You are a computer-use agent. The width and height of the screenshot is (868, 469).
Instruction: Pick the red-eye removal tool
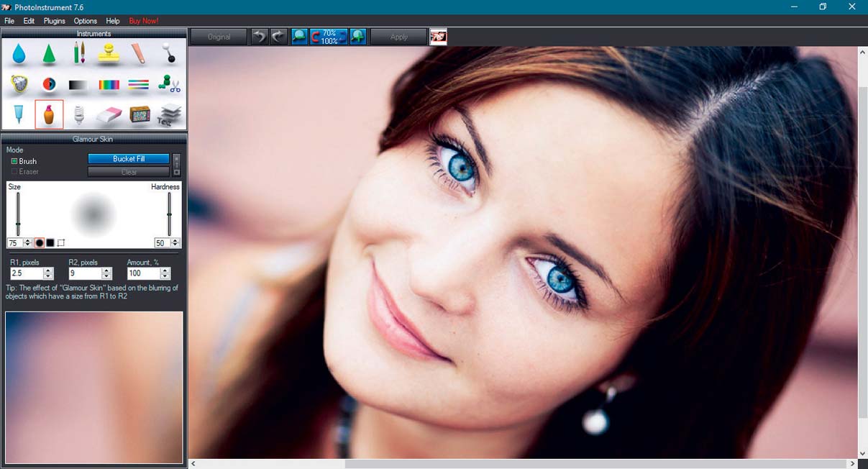pos(49,84)
